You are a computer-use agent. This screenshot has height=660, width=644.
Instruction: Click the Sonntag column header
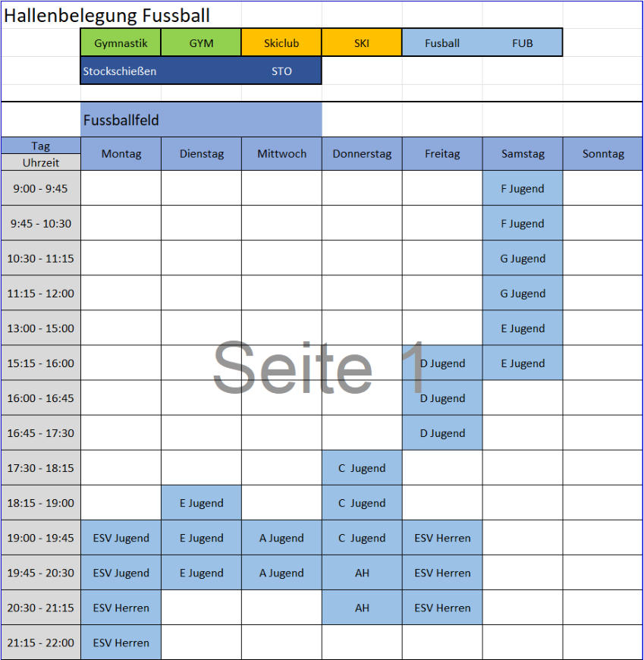pyautogui.click(x=603, y=154)
